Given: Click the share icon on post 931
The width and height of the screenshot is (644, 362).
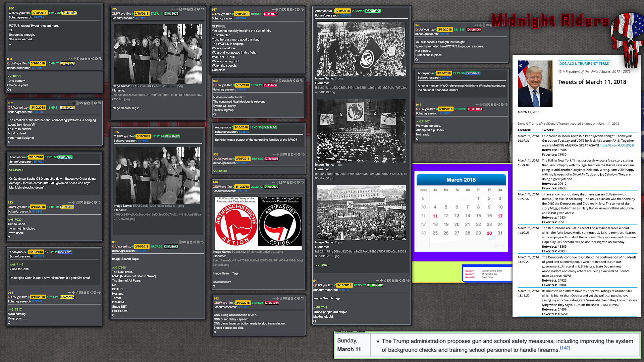Looking at the screenshot, I should [x=92, y=59].
